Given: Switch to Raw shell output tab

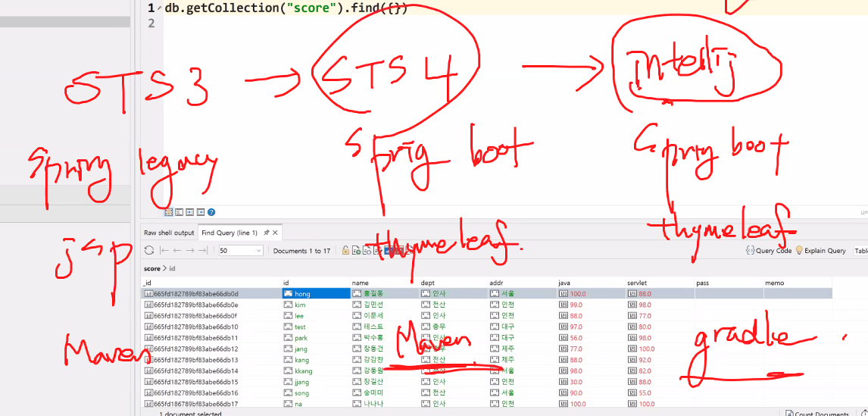Looking at the screenshot, I should click(x=169, y=233).
